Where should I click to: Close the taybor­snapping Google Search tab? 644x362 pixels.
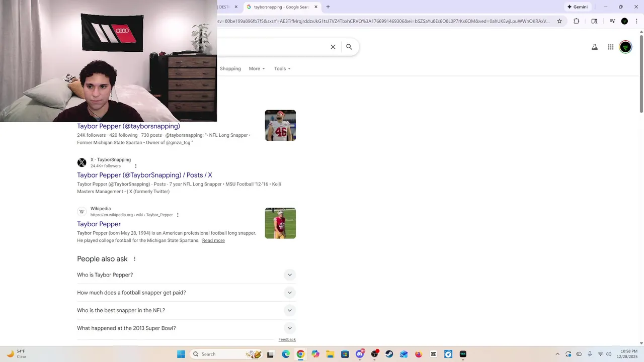click(316, 7)
